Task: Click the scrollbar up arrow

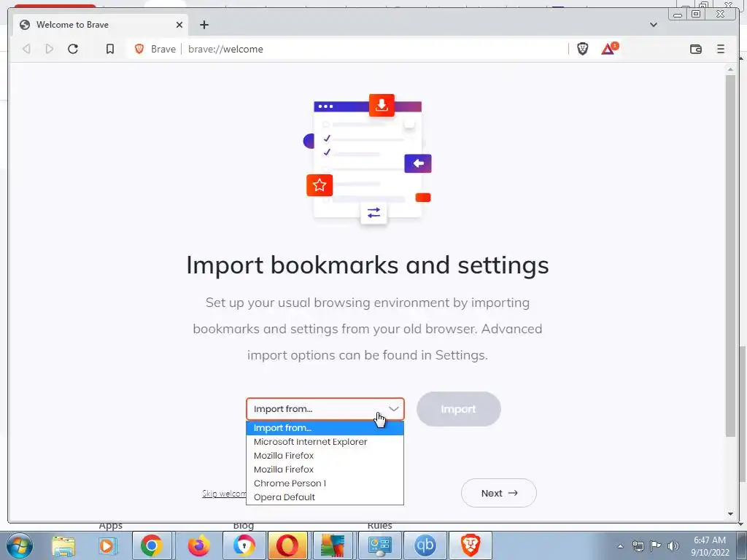Action: click(730, 69)
